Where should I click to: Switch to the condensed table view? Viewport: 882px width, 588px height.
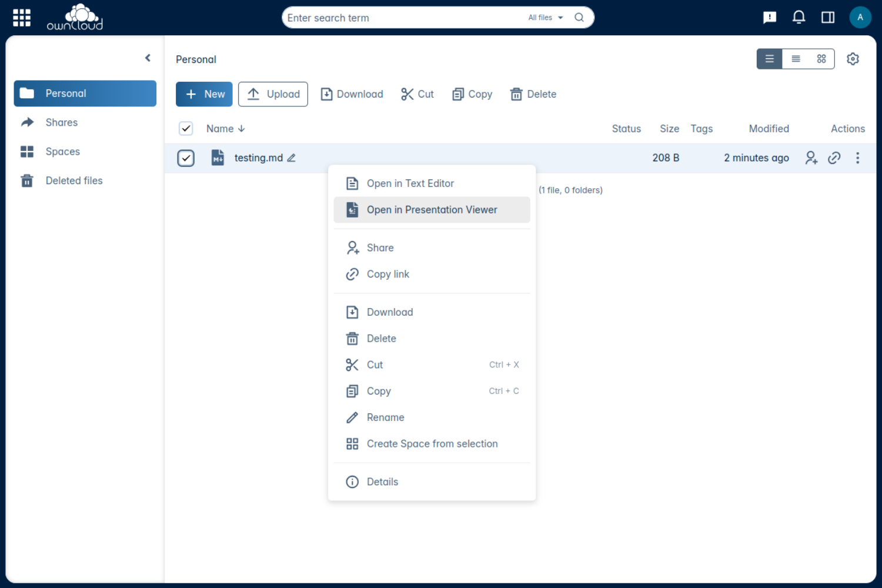(796, 59)
